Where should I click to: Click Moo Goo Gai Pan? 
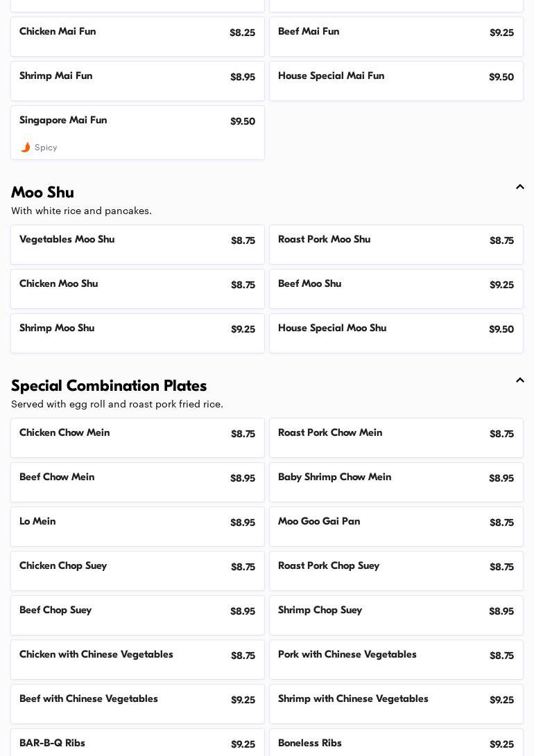coord(396,526)
